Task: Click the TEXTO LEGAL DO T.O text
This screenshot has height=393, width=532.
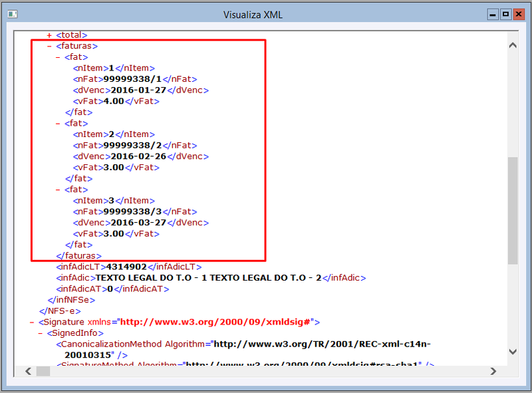Action: (x=209, y=278)
